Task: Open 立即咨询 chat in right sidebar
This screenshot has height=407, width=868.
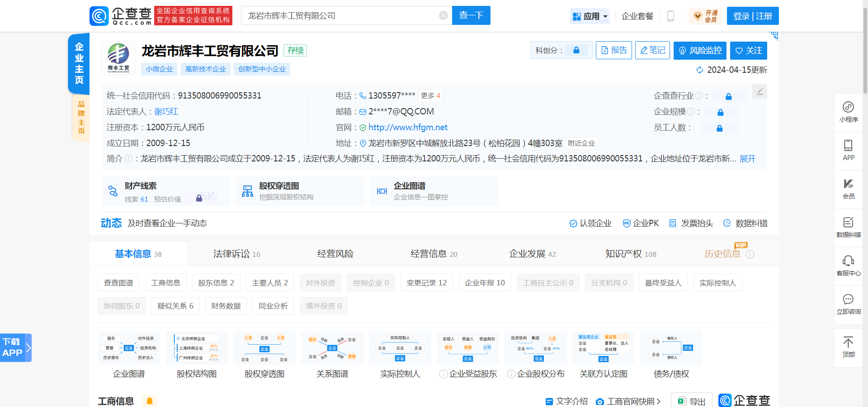Action: [x=849, y=304]
